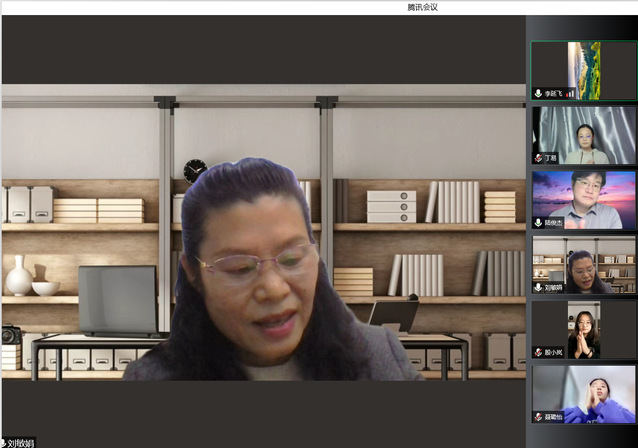Click mic icon in the clasped-hands girl's tile
The image size is (638, 448).
coord(538,352)
